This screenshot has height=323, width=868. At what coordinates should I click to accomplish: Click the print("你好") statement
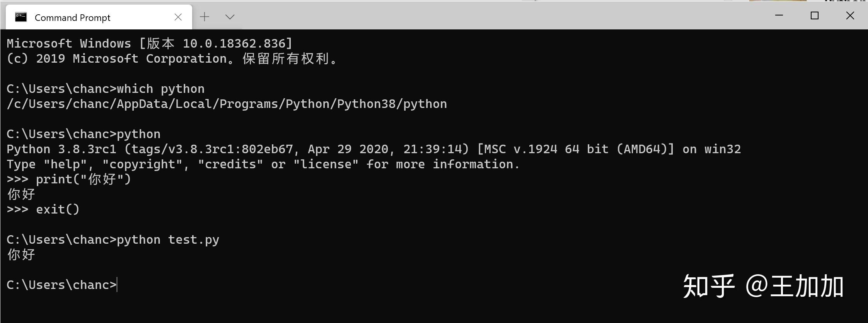pyautogui.click(x=83, y=179)
